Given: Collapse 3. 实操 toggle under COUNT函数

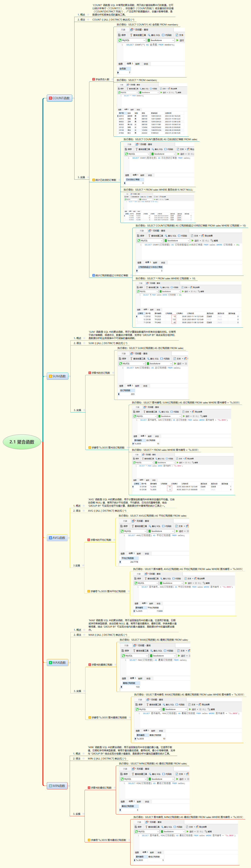Looking at the screenshot, I should (x=88, y=177).
